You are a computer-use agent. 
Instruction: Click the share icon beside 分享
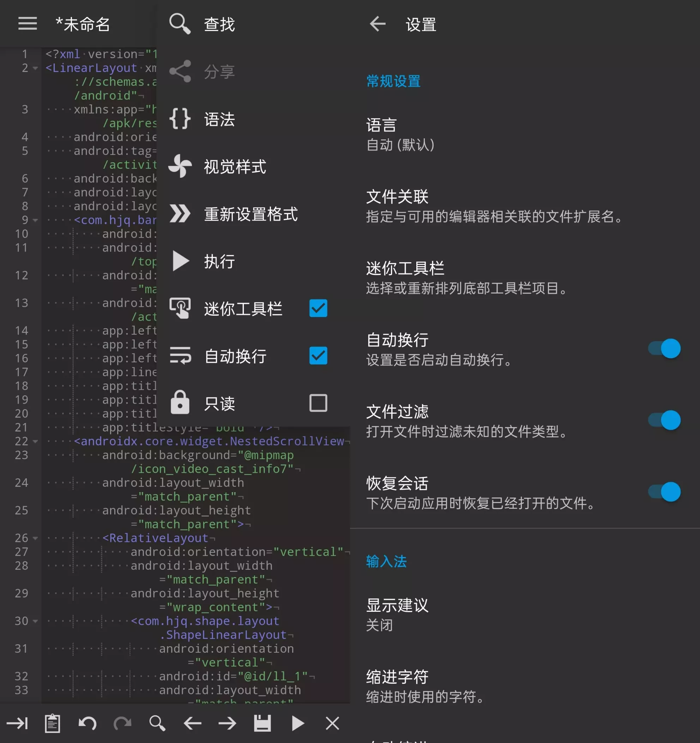click(x=180, y=71)
